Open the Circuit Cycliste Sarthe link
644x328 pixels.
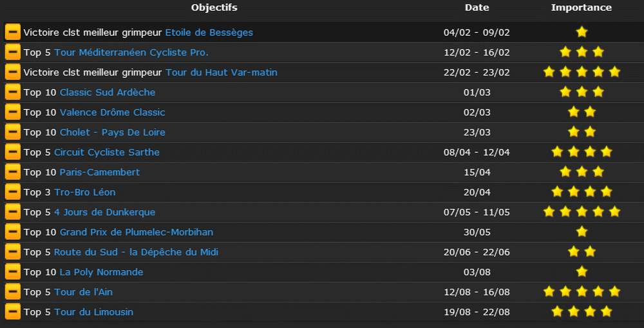click(107, 152)
